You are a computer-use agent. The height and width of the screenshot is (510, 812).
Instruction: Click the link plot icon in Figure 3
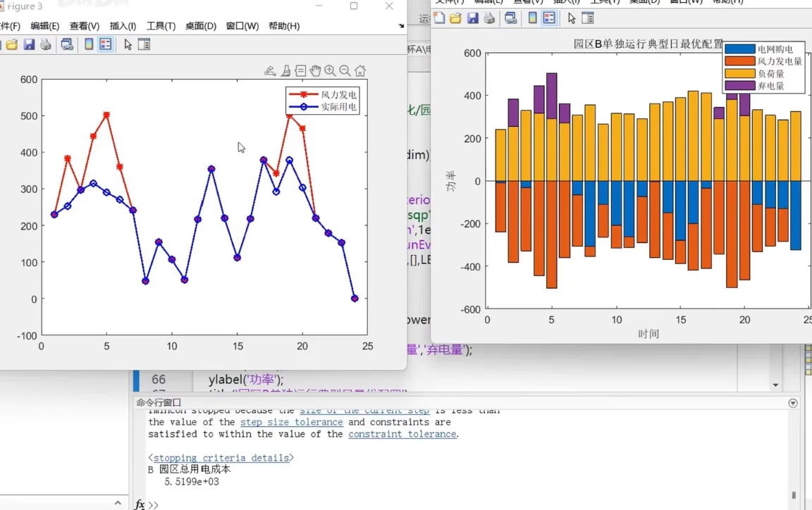pyautogui.click(x=67, y=44)
